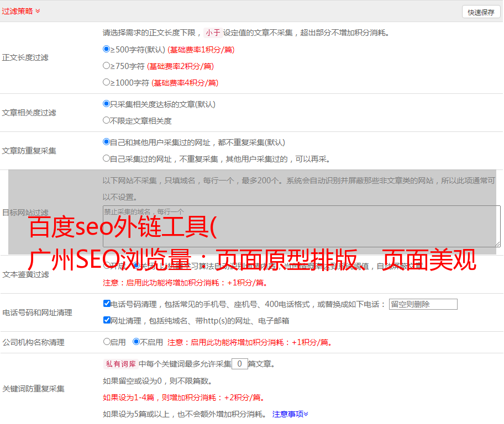Click the keyword article count field
Image resolution: width=504 pixels, height=424 pixels.
pyautogui.click(x=239, y=364)
